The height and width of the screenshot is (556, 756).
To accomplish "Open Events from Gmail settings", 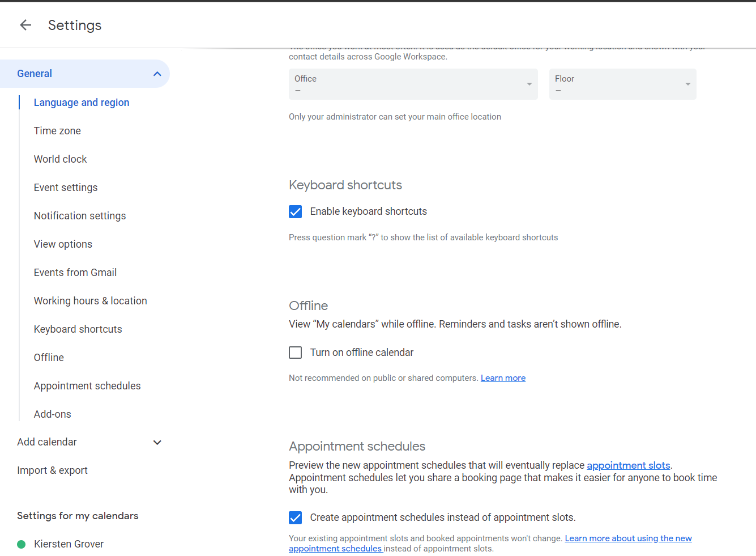I will (75, 273).
